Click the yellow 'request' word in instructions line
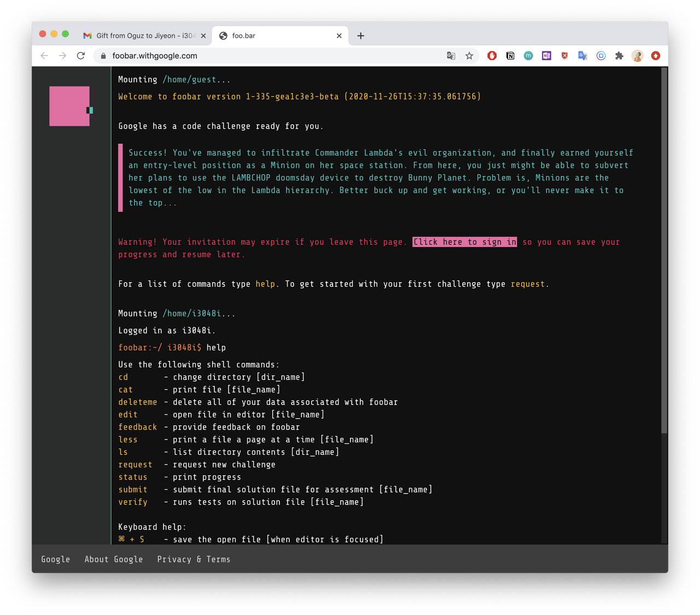 coord(528,284)
